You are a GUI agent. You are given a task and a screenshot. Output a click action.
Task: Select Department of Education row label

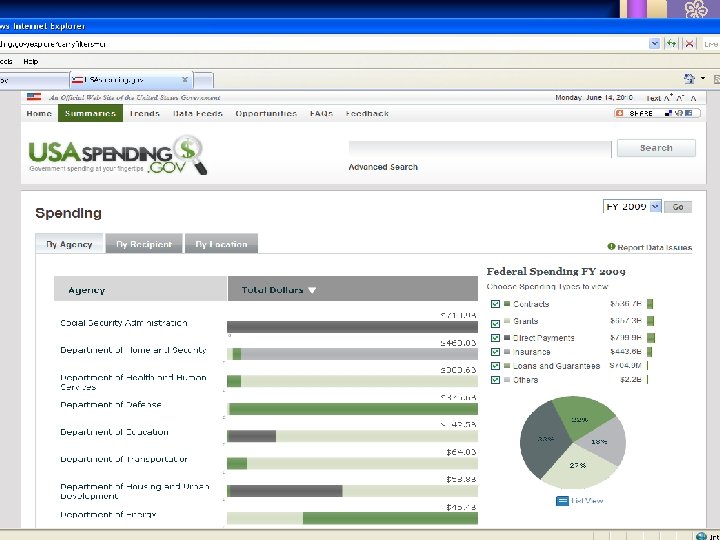(114, 432)
